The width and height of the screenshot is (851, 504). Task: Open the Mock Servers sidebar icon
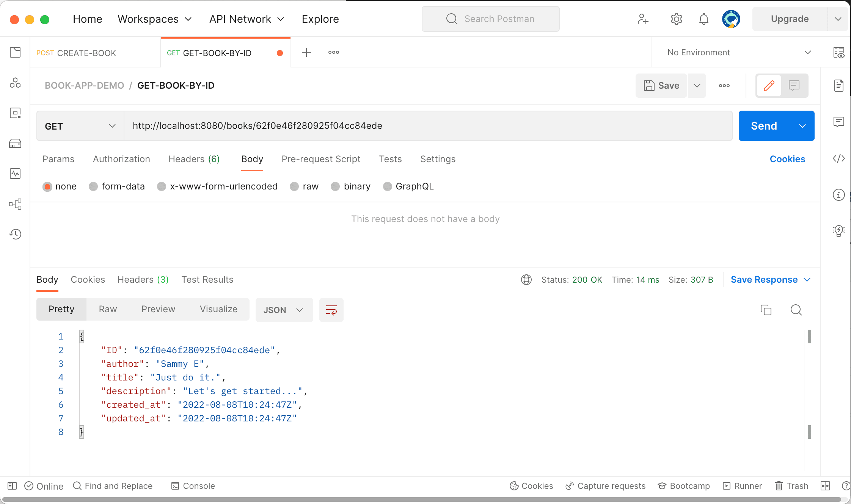click(15, 144)
